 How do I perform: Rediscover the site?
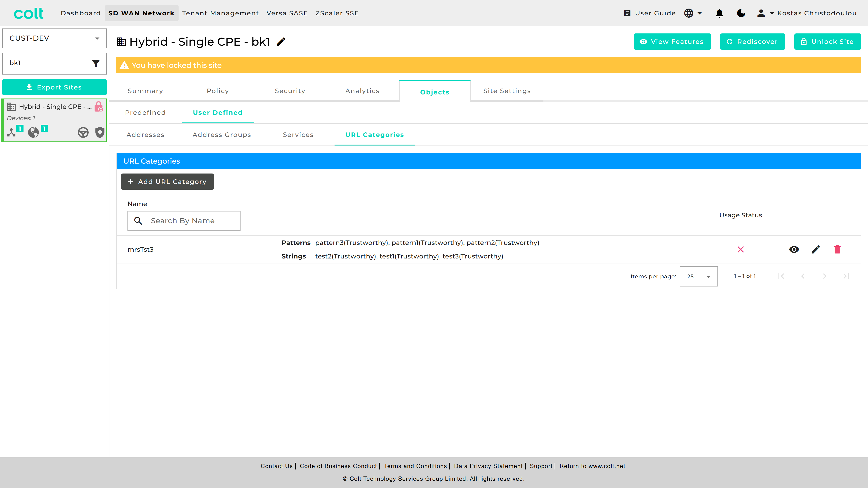pyautogui.click(x=752, y=42)
